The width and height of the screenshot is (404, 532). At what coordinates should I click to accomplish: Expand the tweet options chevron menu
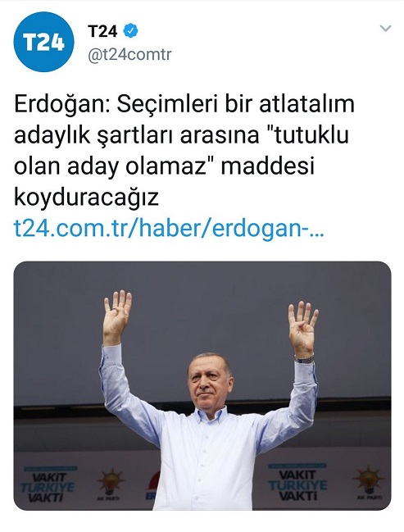[x=386, y=28]
